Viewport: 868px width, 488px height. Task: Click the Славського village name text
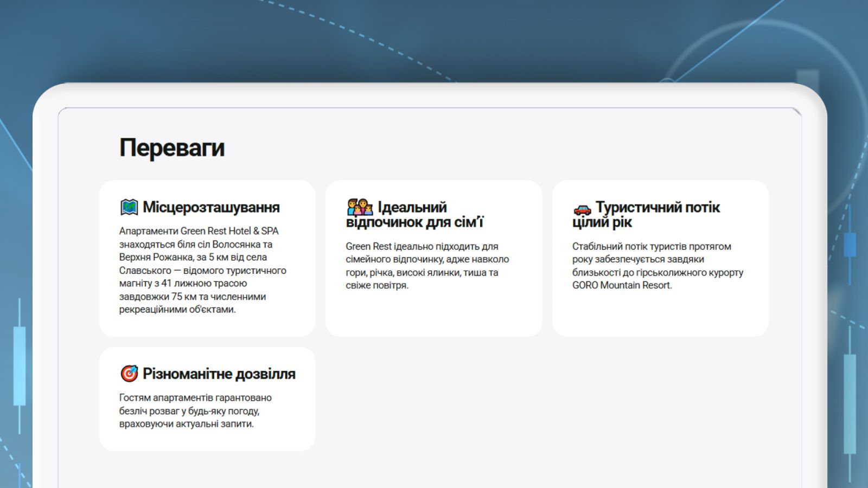[145, 271]
